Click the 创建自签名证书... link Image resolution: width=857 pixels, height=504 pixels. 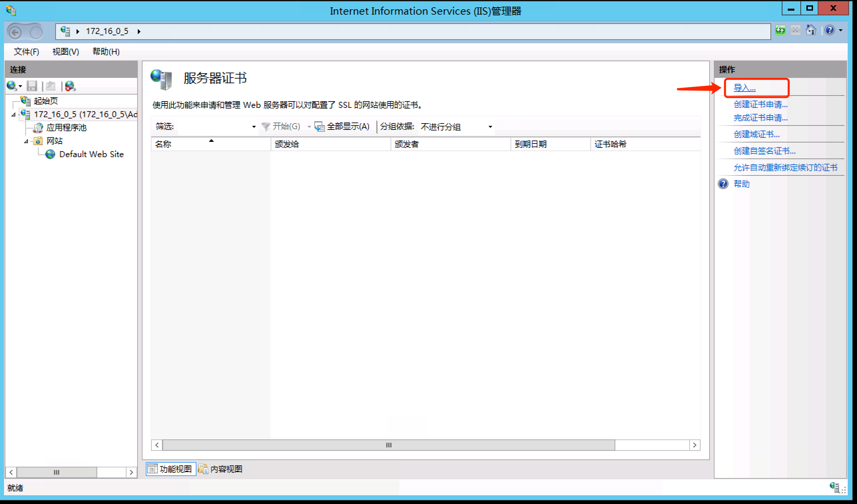pos(764,151)
